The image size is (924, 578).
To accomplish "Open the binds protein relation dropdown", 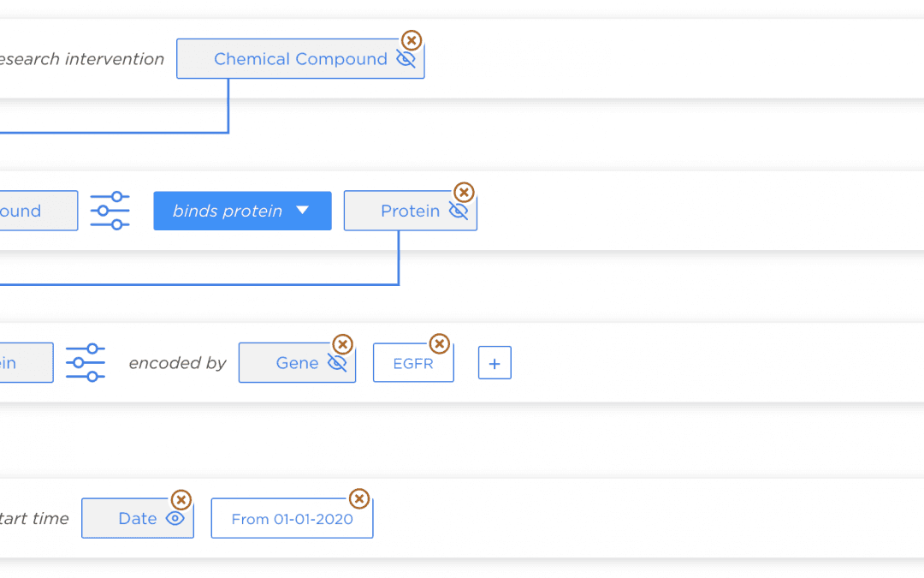I will coord(242,211).
